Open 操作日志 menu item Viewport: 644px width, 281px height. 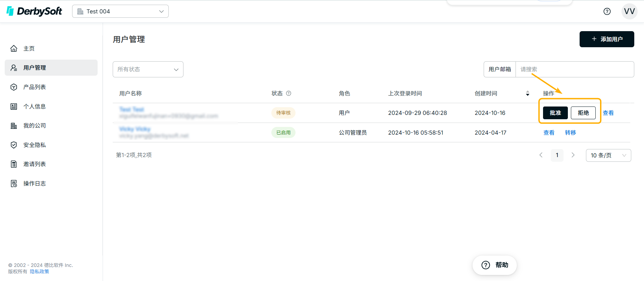[x=51, y=184]
